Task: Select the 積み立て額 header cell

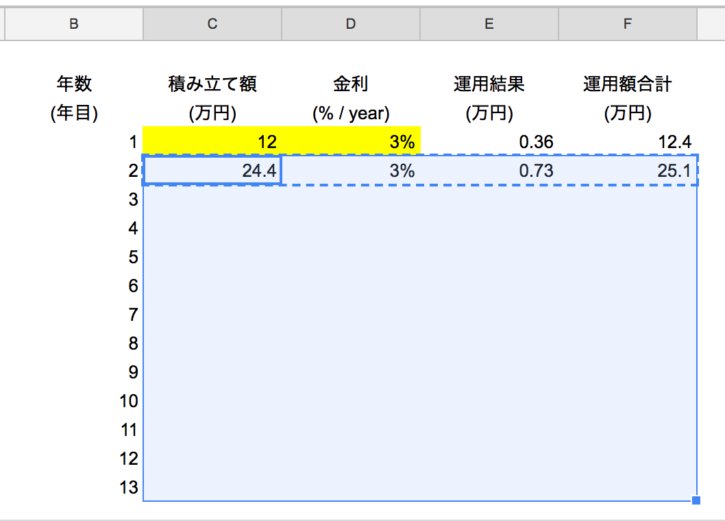Action: [212, 85]
